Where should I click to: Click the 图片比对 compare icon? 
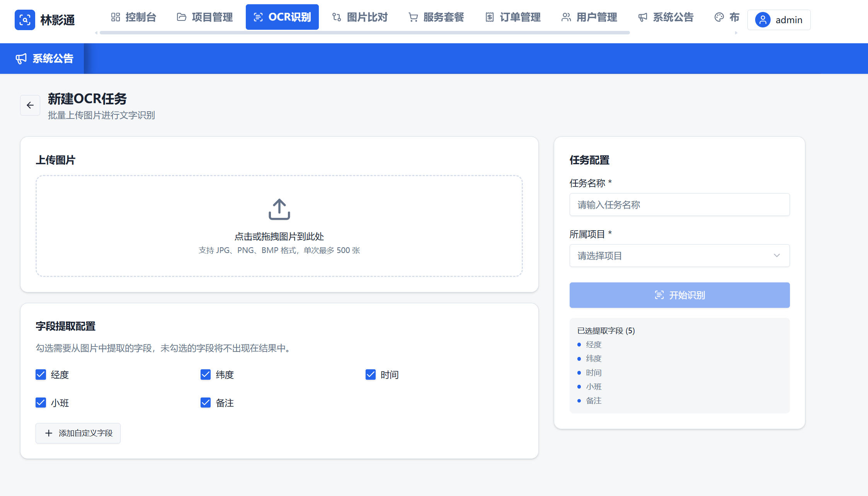click(x=337, y=17)
